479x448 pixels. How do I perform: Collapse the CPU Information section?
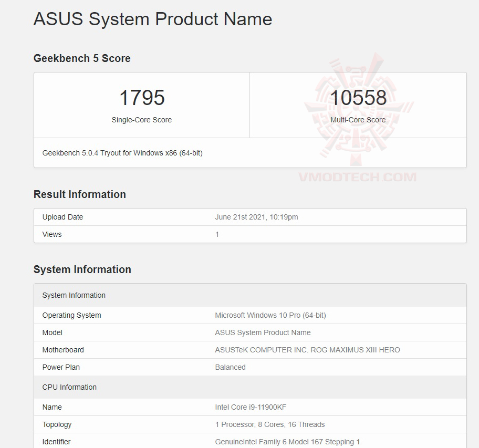pyautogui.click(x=69, y=387)
